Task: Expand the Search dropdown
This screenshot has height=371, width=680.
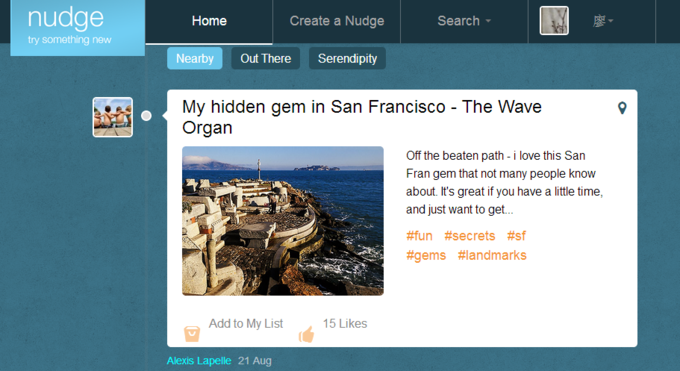Action: click(x=464, y=21)
